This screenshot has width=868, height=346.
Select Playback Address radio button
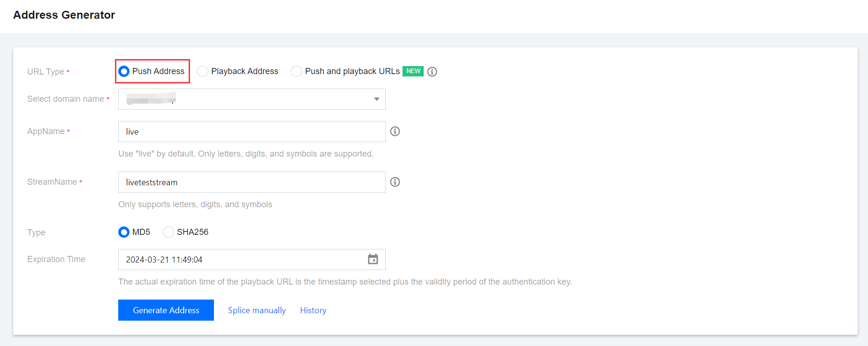point(203,71)
